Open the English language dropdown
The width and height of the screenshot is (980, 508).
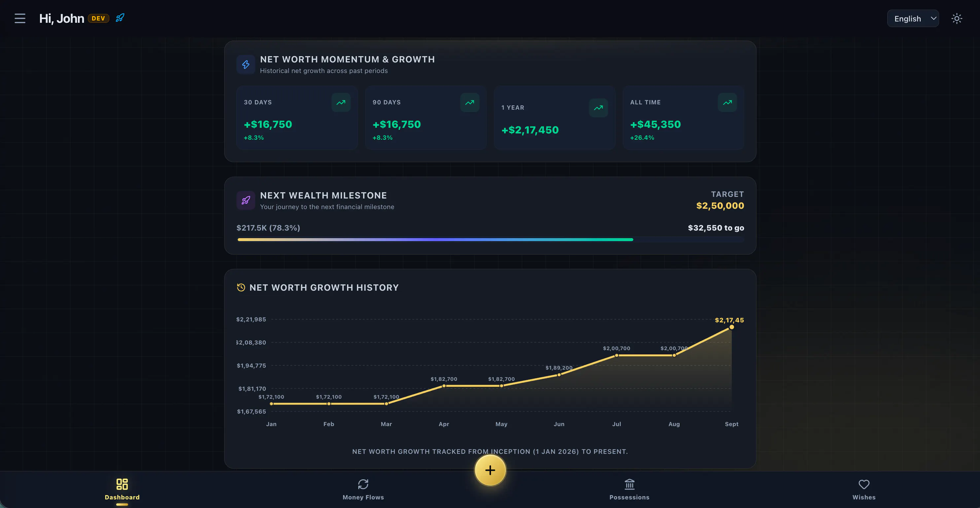tap(913, 18)
